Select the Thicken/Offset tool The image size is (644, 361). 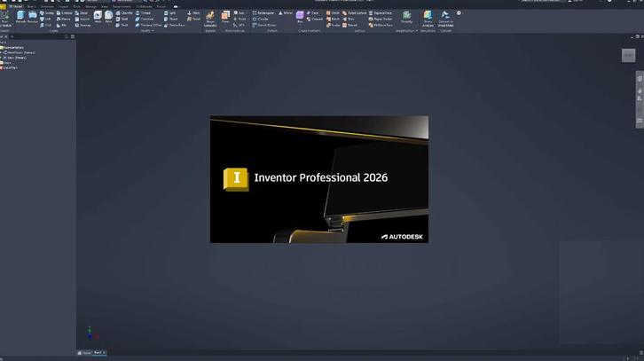pos(149,25)
